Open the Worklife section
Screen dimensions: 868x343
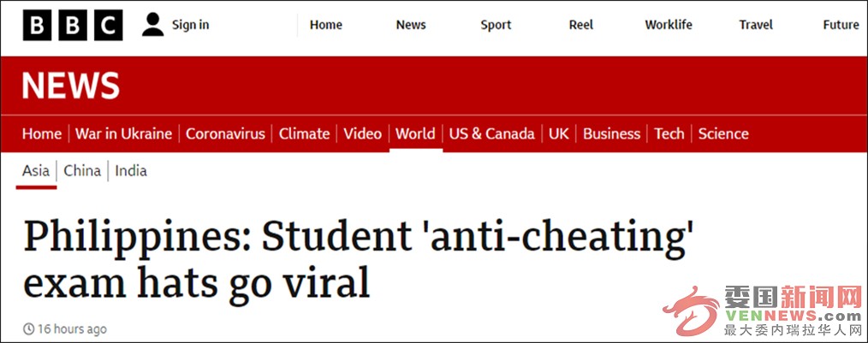pos(669,25)
